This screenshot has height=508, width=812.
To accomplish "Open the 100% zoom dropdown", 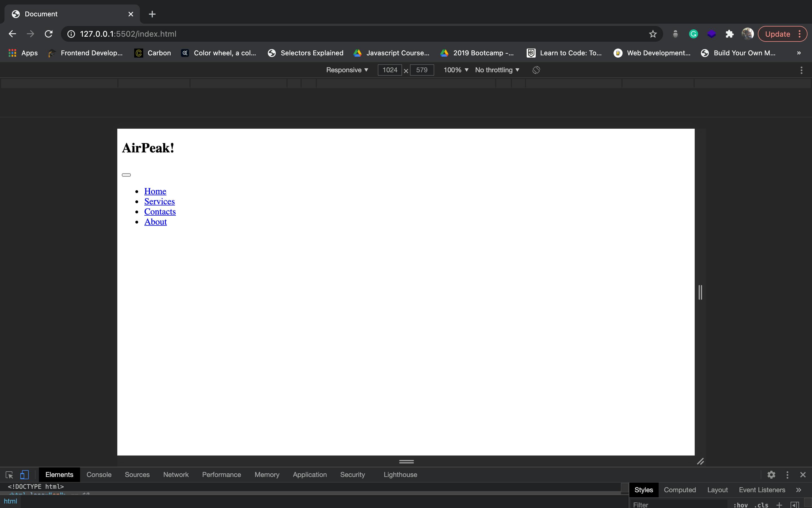I will (456, 70).
